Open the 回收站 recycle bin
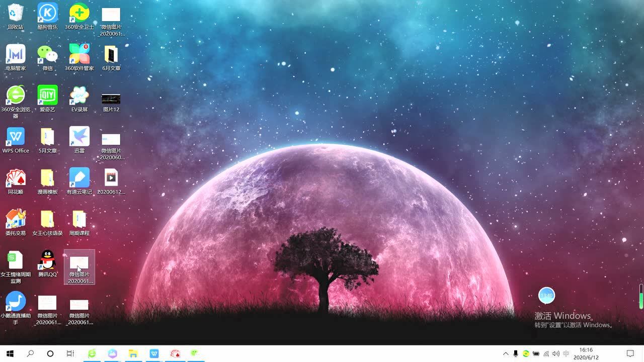 point(16,13)
